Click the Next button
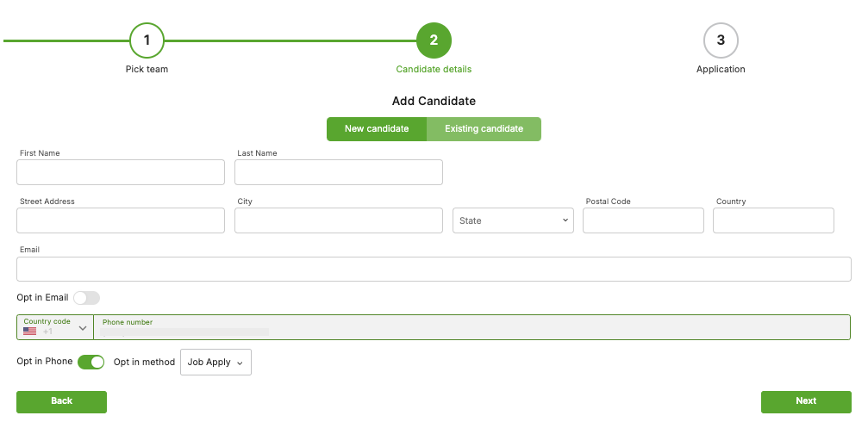This screenshot has height=428, width=868. pos(806,402)
